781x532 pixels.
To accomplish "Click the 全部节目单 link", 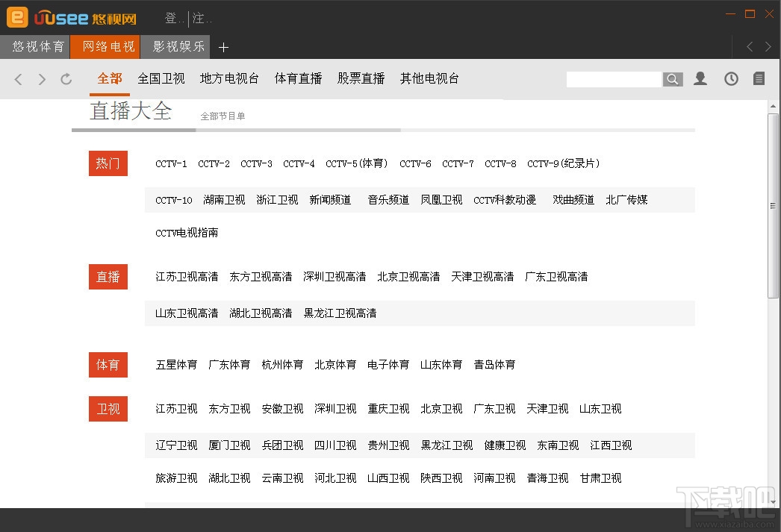I will click(x=223, y=116).
